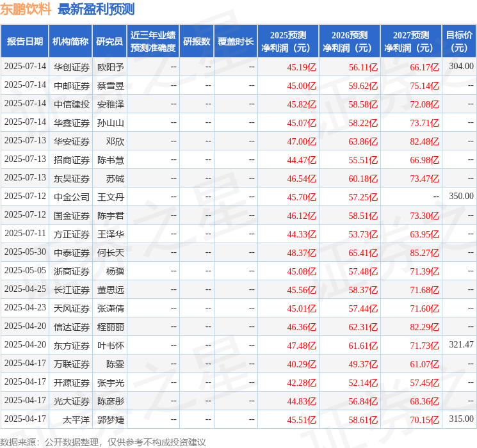The image size is (477, 448).
Task: Click analyst name 陈书慧
Action: (110, 160)
